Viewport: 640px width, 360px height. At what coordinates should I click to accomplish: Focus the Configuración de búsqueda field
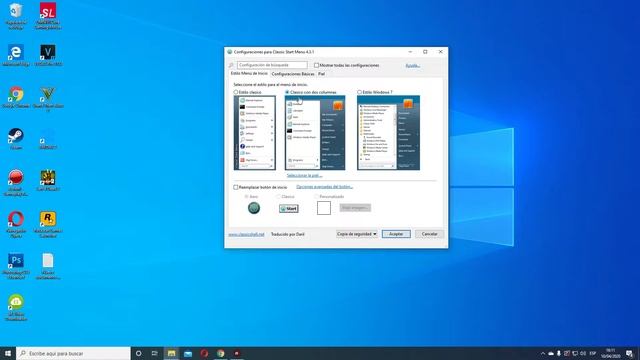pos(272,65)
